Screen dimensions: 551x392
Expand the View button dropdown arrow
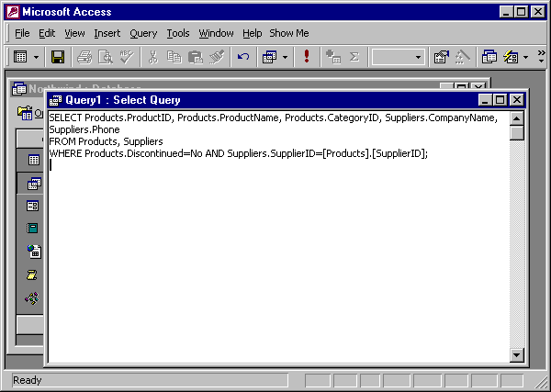point(37,57)
